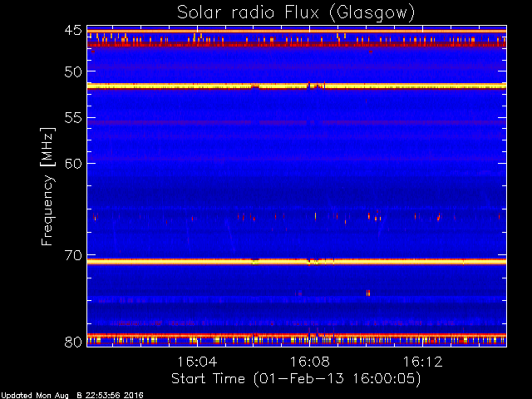Click the 'Frequency [MHz]' vertical axis title
Screen dimensions: 532x399
click(47, 186)
